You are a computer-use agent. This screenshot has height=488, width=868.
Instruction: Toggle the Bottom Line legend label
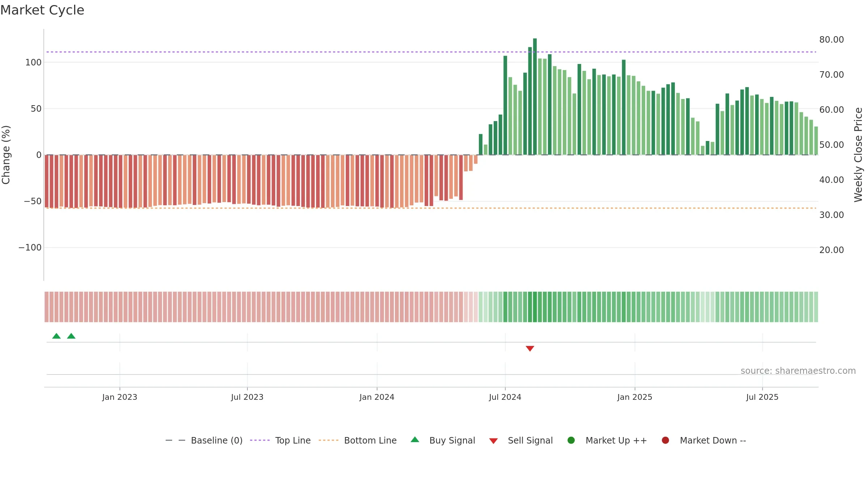pyautogui.click(x=370, y=441)
